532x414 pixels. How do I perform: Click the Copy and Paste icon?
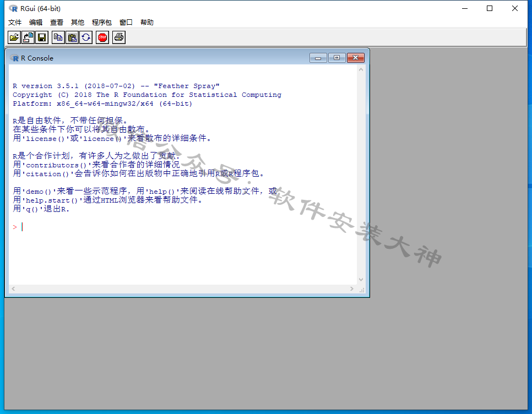pos(86,37)
